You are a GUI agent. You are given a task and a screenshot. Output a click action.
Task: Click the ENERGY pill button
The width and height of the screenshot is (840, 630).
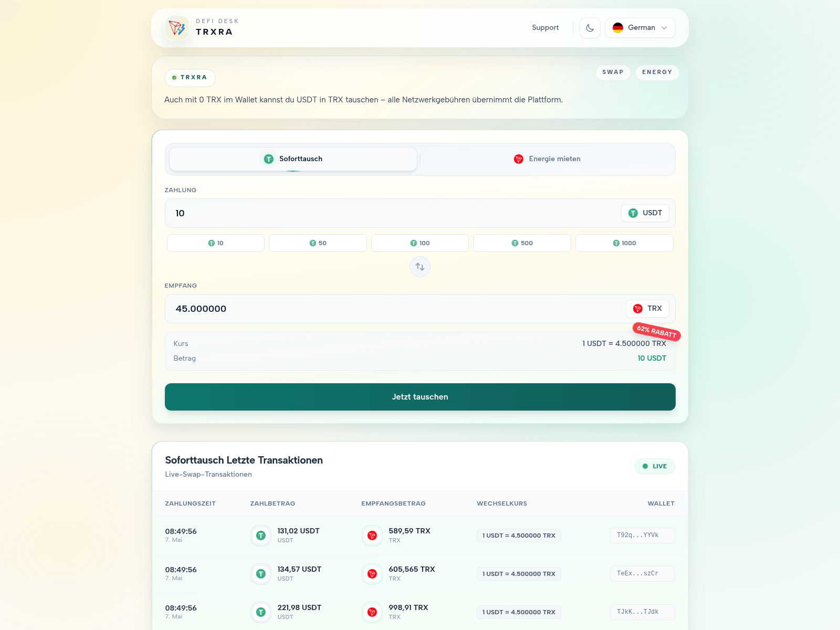657,72
